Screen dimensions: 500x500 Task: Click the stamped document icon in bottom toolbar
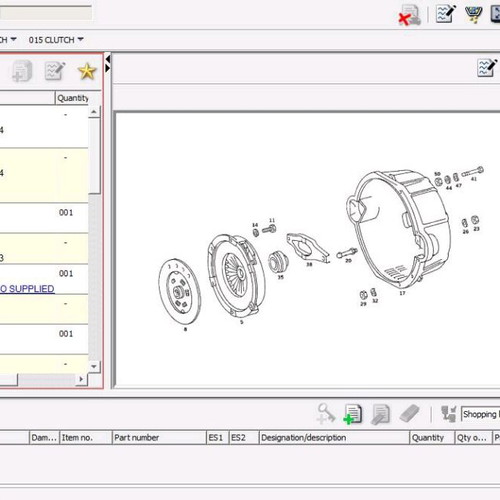pos(380,414)
